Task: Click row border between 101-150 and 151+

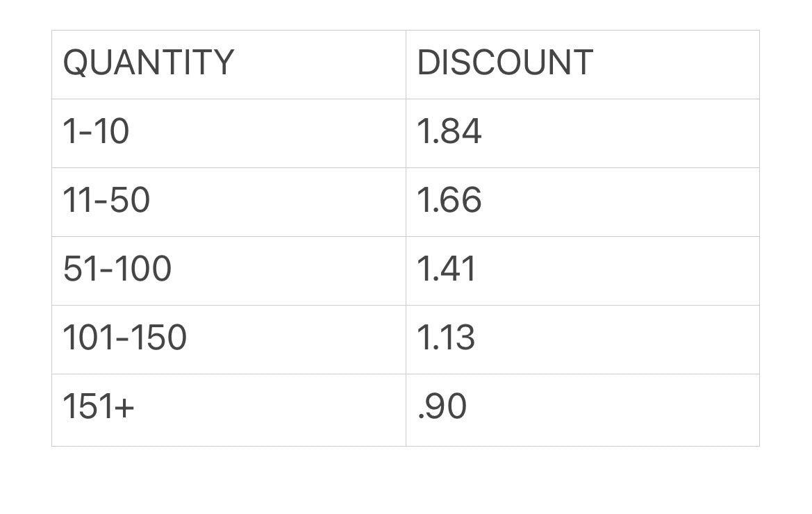Action: coord(229,374)
